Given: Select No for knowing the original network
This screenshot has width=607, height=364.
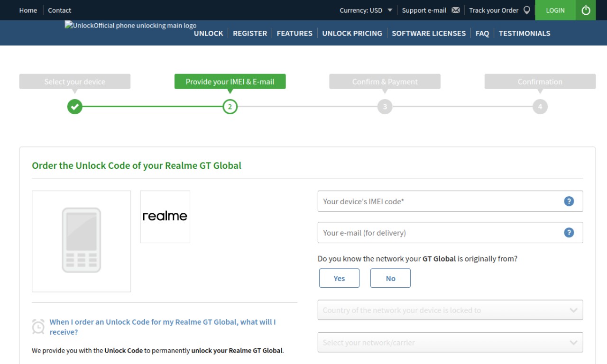Looking at the screenshot, I should pyautogui.click(x=390, y=278).
